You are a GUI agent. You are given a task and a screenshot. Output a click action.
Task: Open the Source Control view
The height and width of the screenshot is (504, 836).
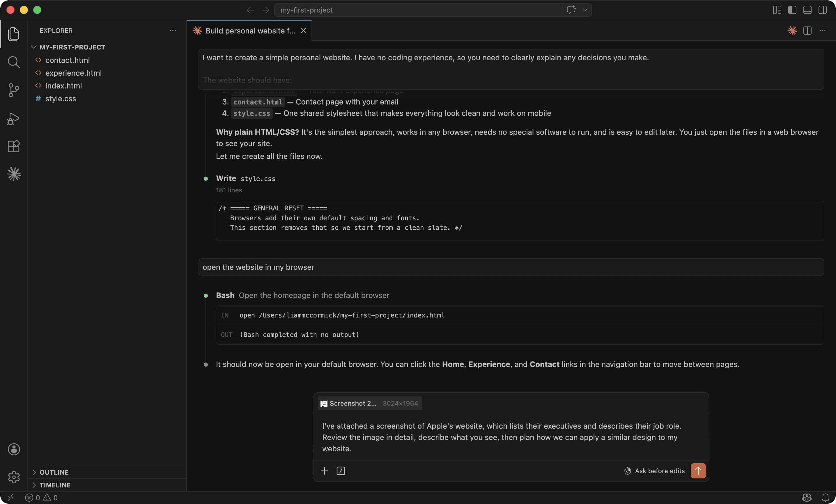coord(14,90)
